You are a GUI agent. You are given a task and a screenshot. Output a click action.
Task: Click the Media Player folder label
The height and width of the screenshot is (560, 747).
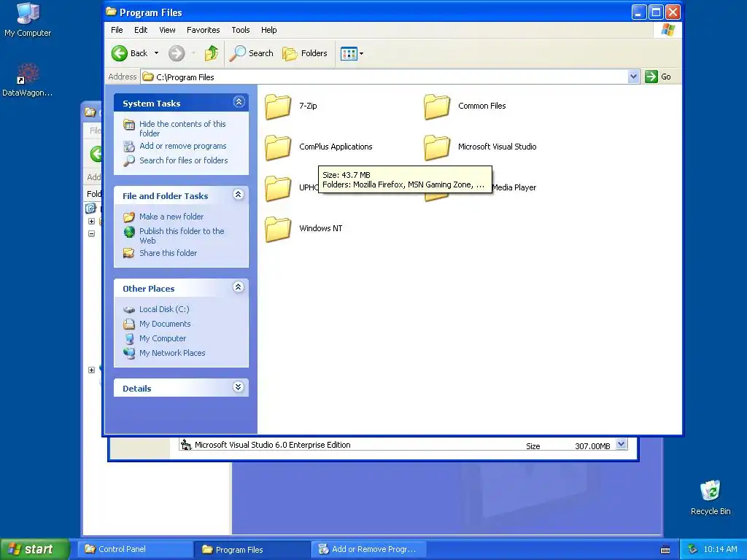(x=514, y=187)
